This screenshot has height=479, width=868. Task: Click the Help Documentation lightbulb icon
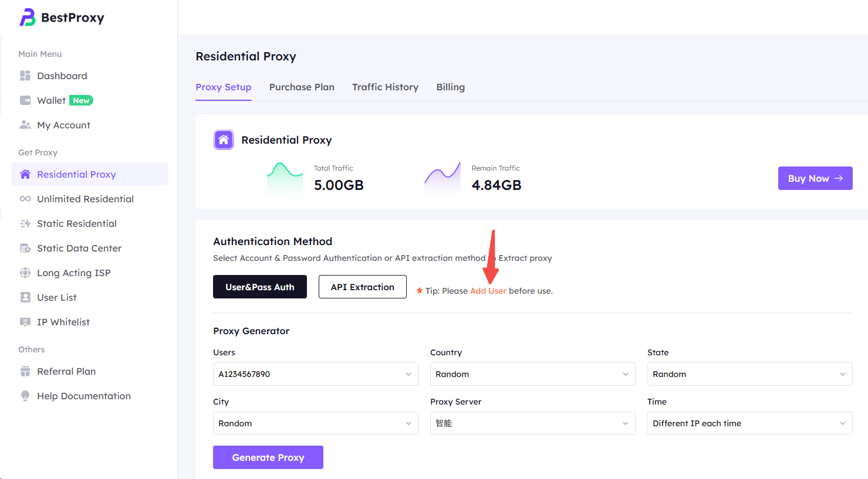click(25, 396)
